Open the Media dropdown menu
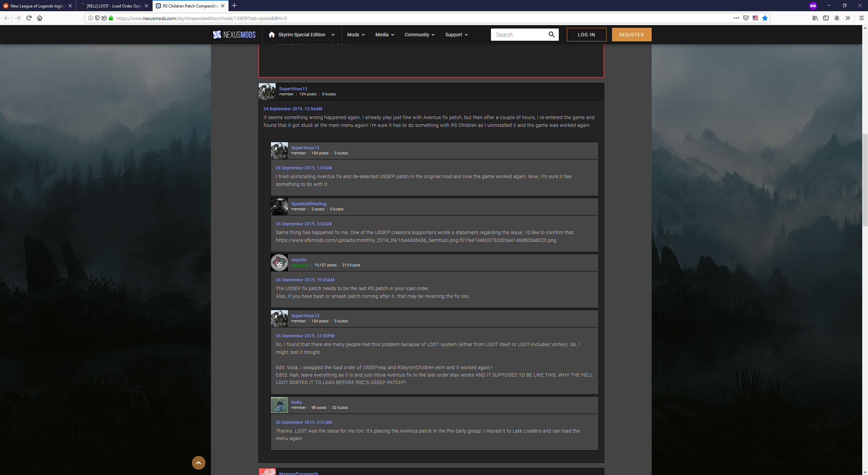The width and height of the screenshot is (868, 475). (x=384, y=35)
